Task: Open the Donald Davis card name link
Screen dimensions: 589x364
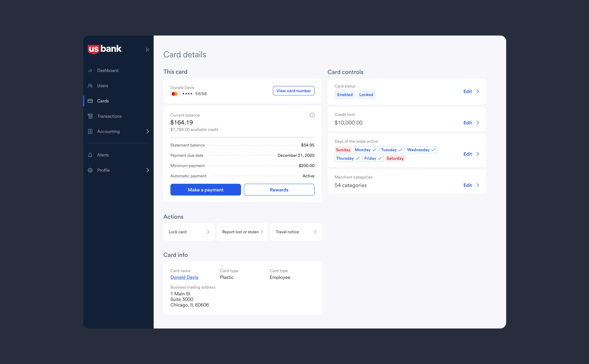Action: [184, 277]
